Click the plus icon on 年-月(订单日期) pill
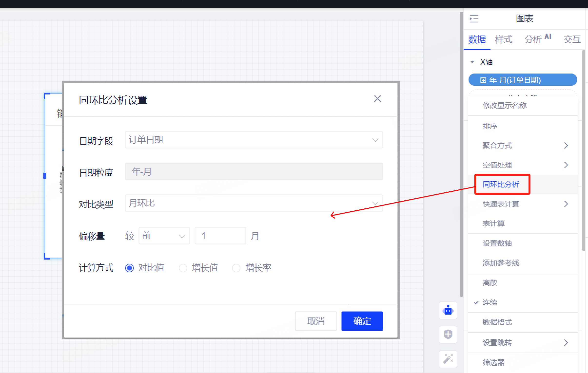The width and height of the screenshot is (588, 373). coord(483,80)
